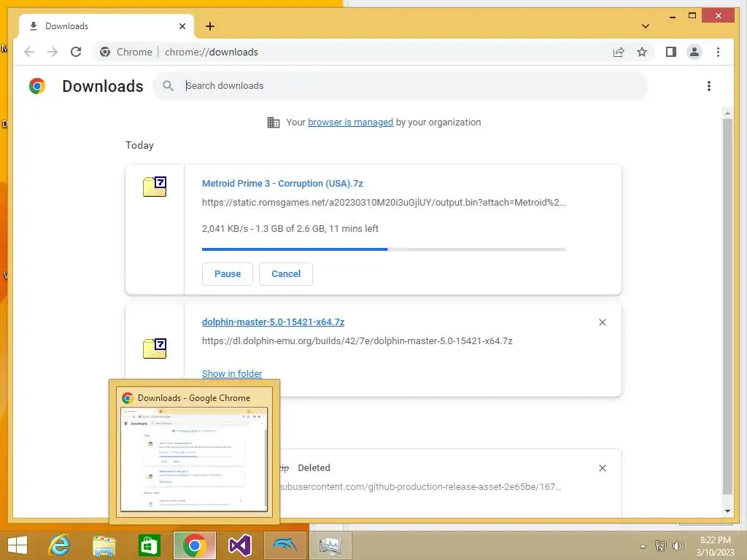Open the Chrome side panel
The width and height of the screenshot is (747, 560).
coord(671,52)
